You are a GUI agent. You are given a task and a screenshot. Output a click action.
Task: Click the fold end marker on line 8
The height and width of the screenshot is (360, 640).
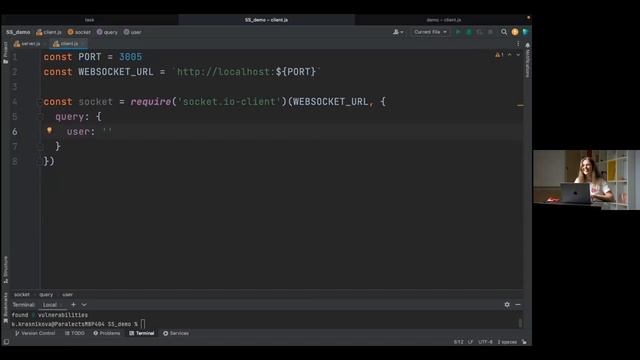pyautogui.click(x=41, y=162)
